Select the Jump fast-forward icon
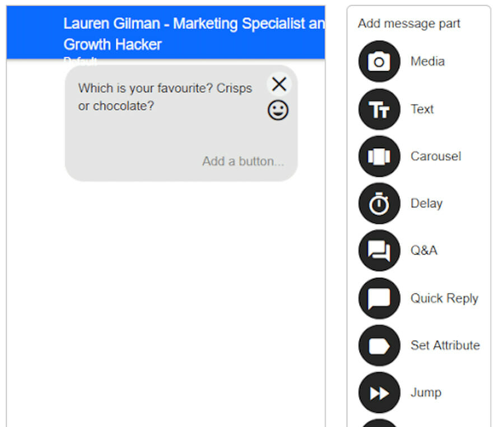504x427 pixels. pos(379,393)
